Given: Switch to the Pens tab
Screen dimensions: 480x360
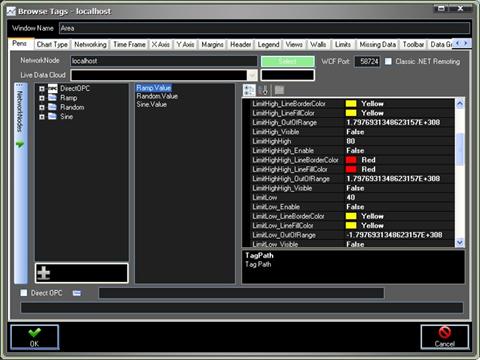Looking at the screenshot, I should (20, 43).
